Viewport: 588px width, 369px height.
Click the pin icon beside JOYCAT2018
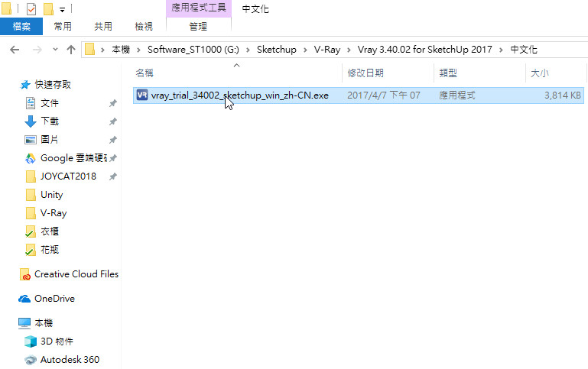pyautogui.click(x=113, y=176)
